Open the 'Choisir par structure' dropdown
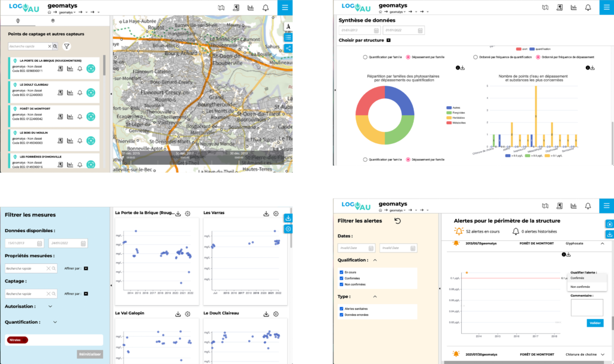This screenshot has height=364, width=614. tap(389, 40)
